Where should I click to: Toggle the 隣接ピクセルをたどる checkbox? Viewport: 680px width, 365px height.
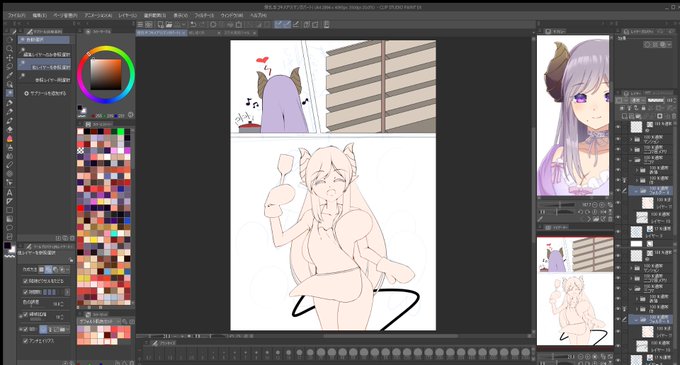tap(25, 281)
